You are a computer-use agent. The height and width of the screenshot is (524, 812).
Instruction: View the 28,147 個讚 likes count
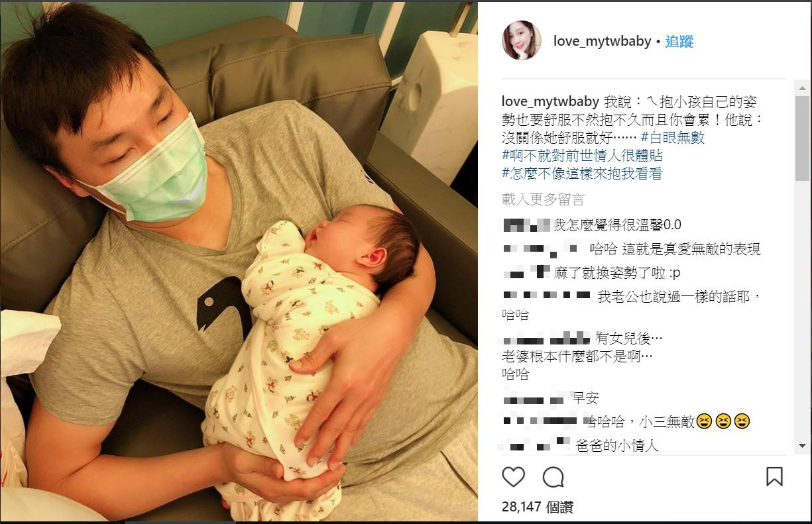tap(538, 507)
